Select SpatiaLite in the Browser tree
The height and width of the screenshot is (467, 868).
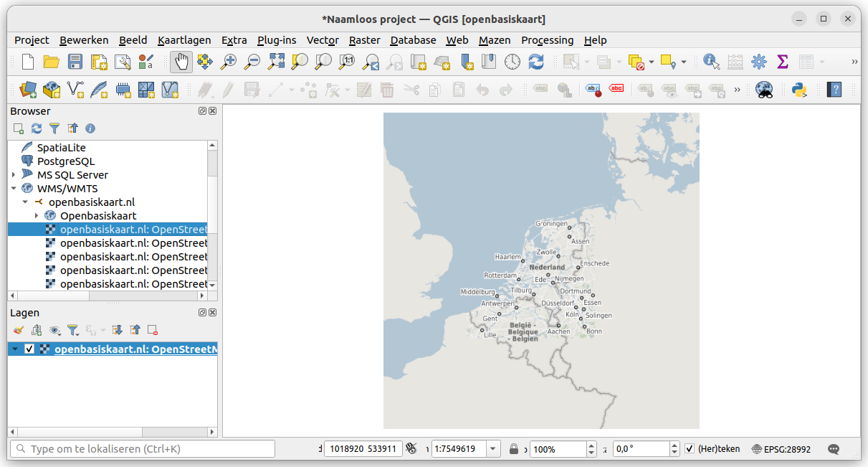(x=62, y=148)
